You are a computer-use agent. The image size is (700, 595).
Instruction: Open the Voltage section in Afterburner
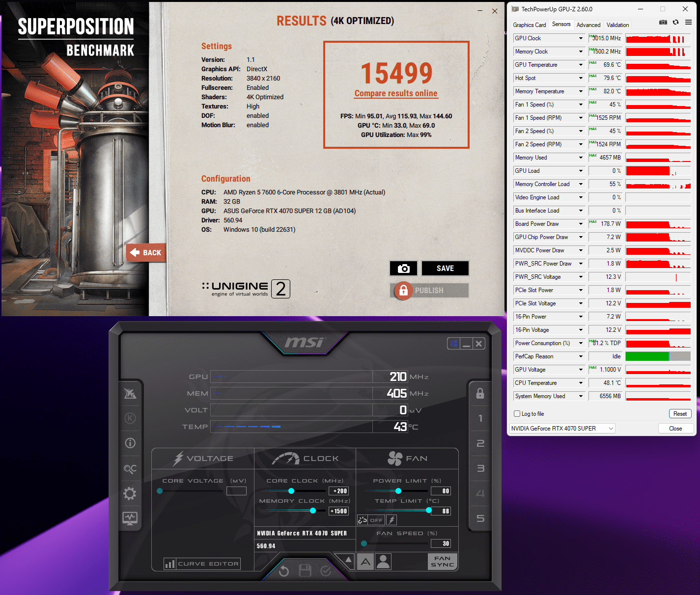(203, 459)
